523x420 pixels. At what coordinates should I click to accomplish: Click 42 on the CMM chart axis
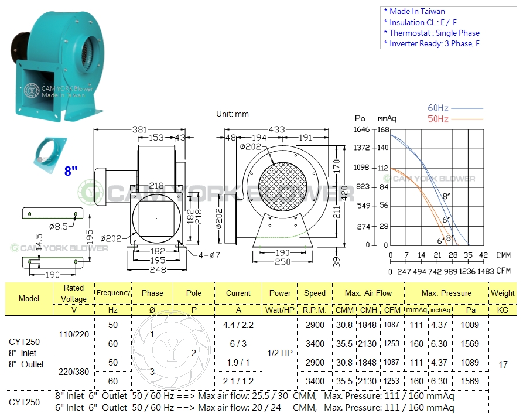tap(483, 255)
